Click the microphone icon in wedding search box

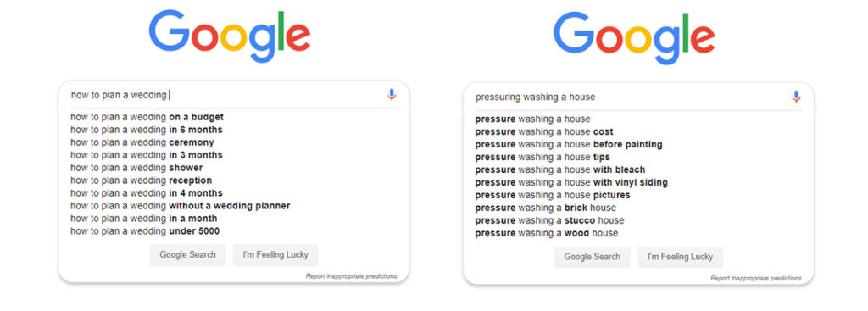[x=392, y=95]
